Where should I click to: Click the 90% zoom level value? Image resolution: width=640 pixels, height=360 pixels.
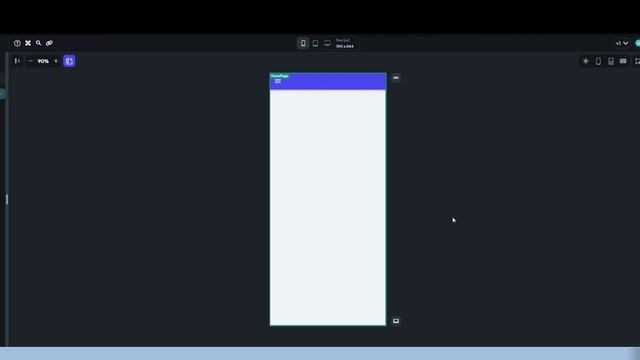[x=43, y=61]
